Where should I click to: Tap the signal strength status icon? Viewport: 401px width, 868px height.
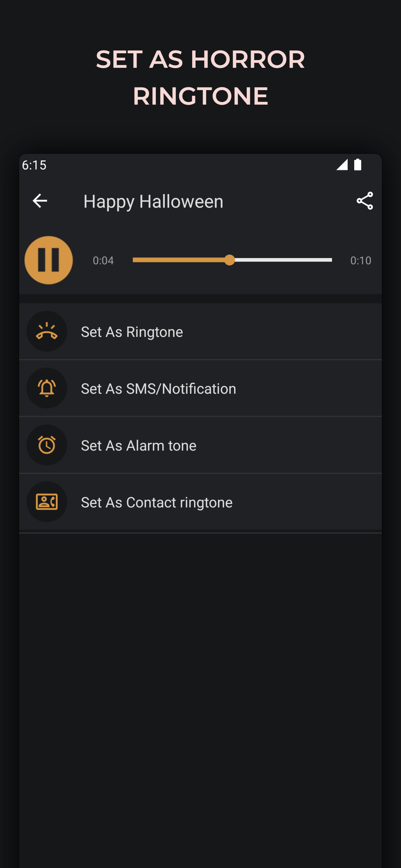[342, 165]
